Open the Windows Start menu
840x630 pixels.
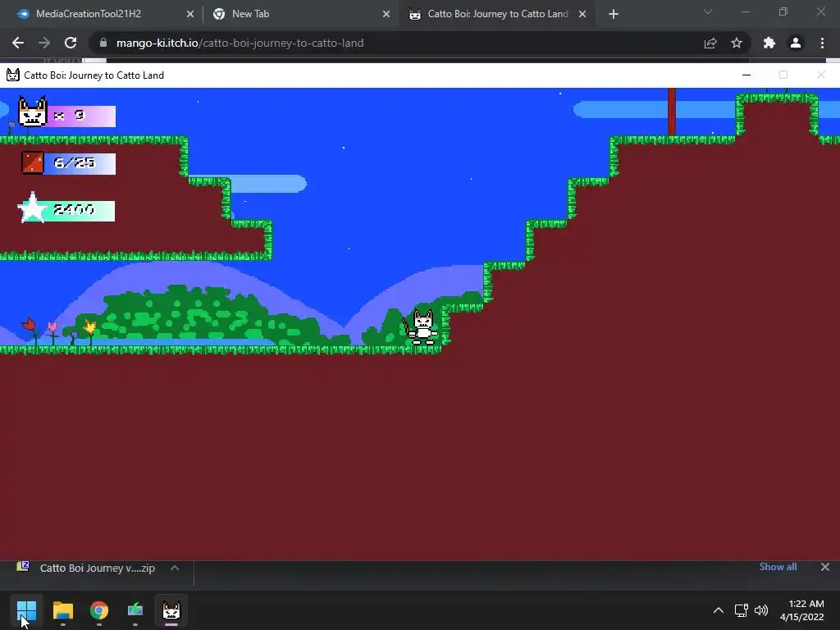(26, 610)
